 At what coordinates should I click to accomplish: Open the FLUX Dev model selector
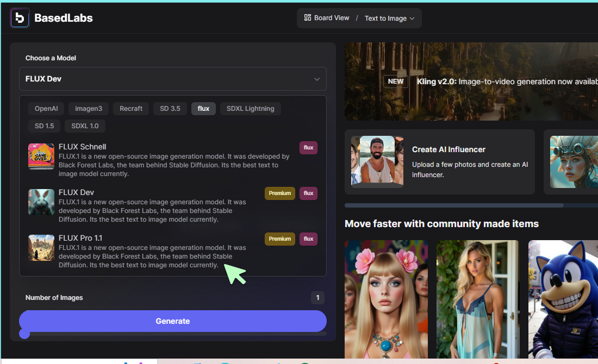click(173, 79)
